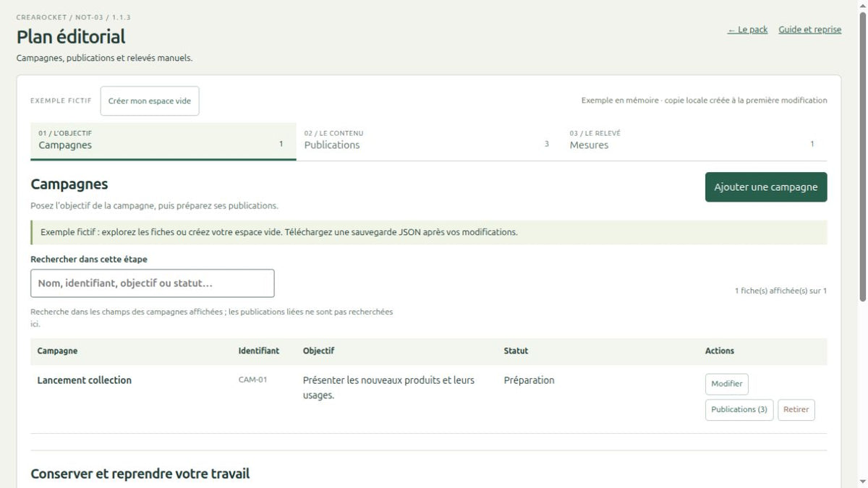
Task: Switch to the Publications tab
Action: [429, 140]
